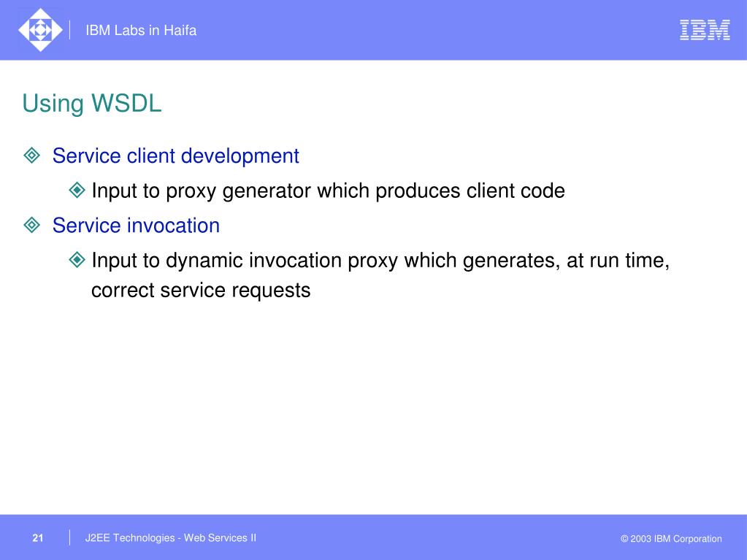Click the header text IBM Labs in Haifa

pyautogui.click(x=141, y=31)
